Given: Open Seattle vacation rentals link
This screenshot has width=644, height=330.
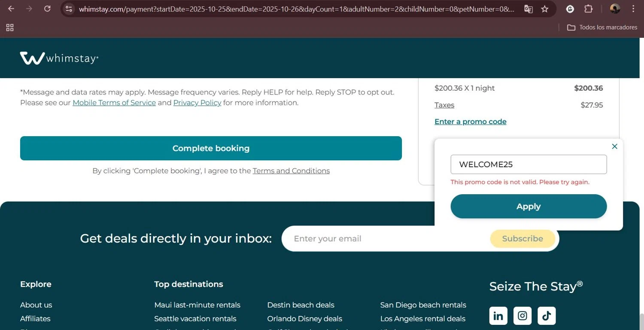Looking at the screenshot, I should (195, 319).
